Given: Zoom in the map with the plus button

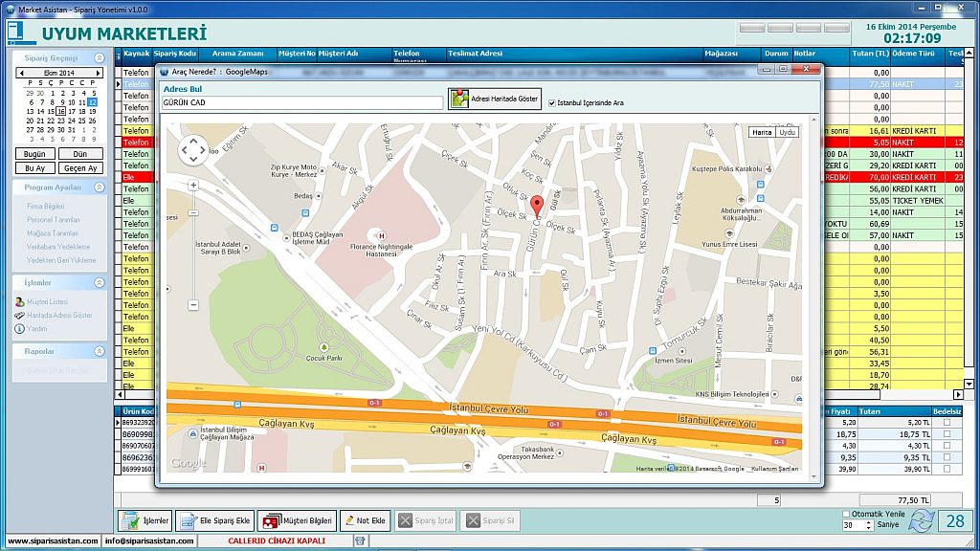Looking at the screenshot, I should (193, 185).
